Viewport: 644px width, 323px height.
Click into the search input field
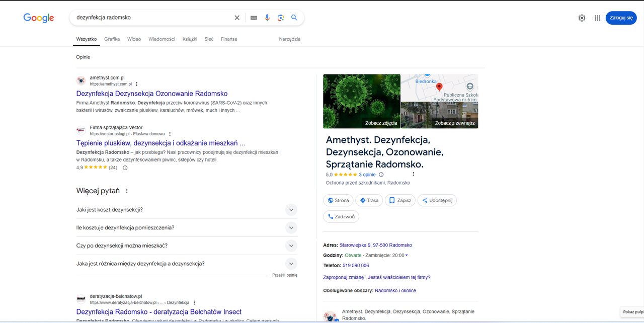151,18
